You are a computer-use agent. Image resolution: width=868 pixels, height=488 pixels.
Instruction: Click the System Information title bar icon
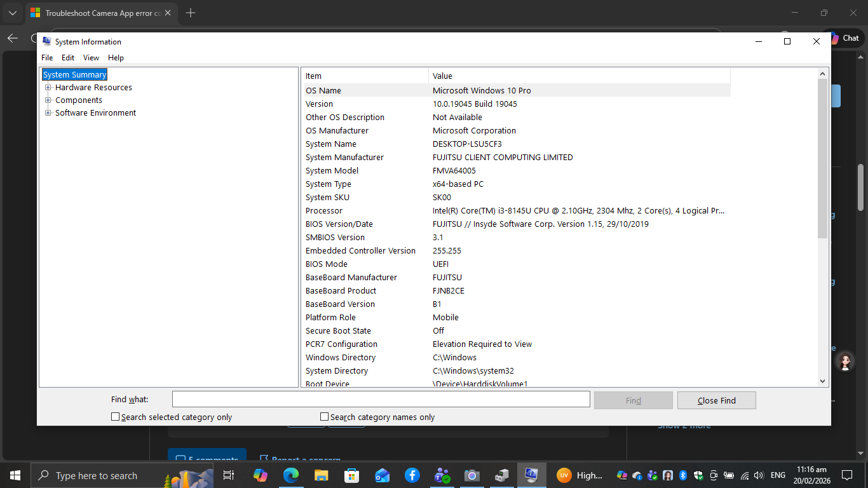click(x=47, y=41)
